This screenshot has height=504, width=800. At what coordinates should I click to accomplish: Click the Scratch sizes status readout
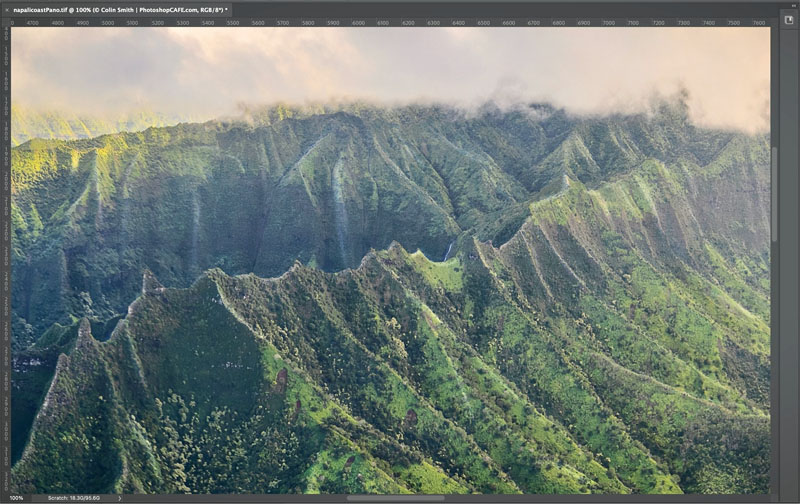tap(74, 498)
